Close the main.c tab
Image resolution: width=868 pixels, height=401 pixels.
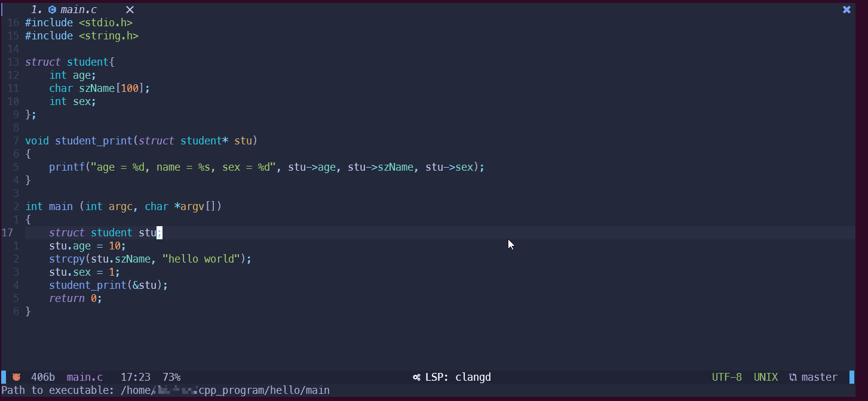click(130, 10)
